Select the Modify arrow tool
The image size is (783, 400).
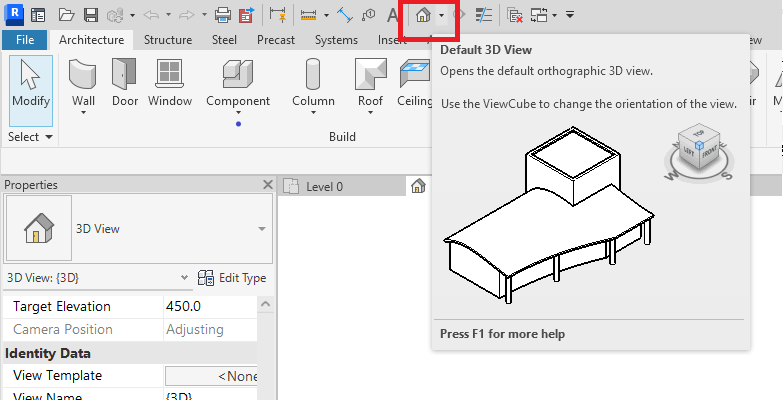[31, 91]
